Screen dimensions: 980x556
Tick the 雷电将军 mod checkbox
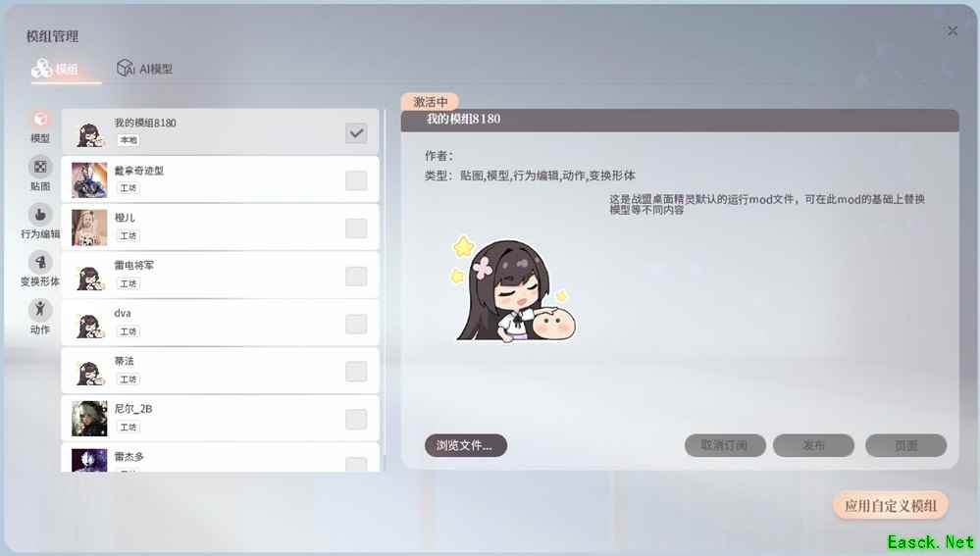356,277
